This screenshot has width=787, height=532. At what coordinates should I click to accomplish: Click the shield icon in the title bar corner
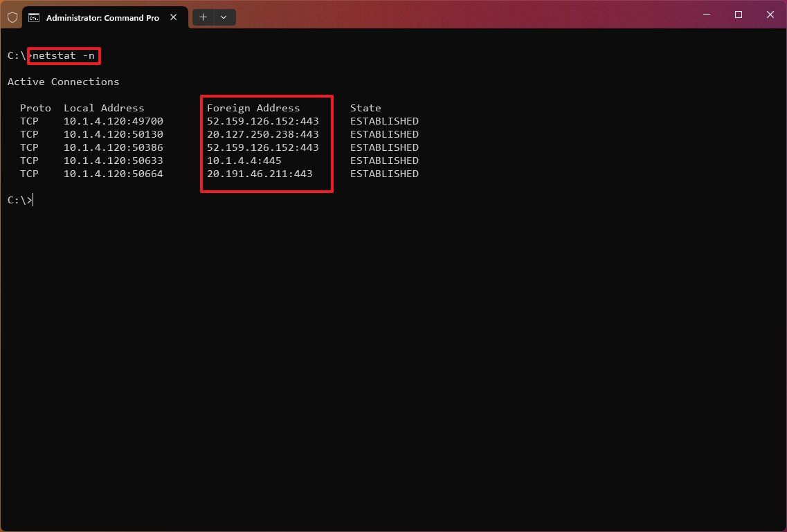click(12, 17)
